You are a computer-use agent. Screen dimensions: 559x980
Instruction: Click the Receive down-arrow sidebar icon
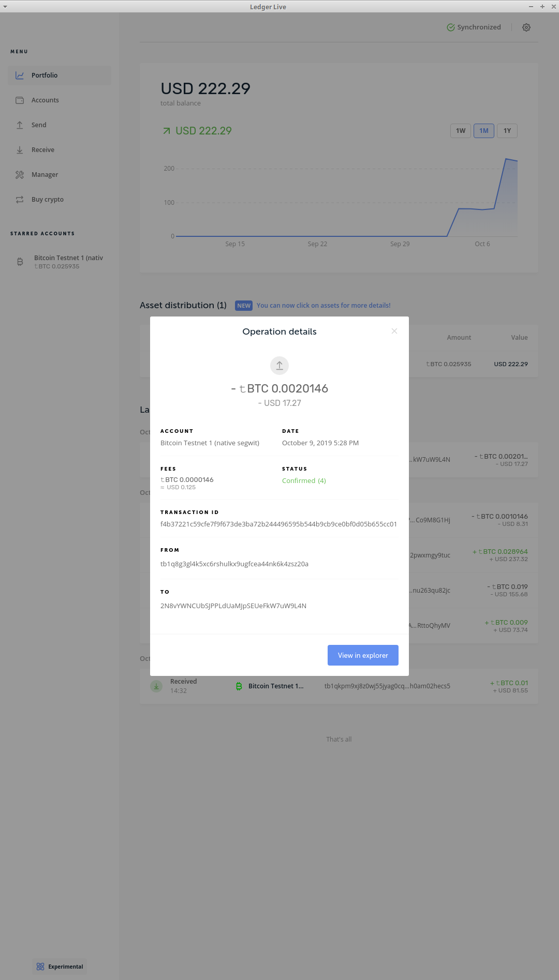point(20,150)
